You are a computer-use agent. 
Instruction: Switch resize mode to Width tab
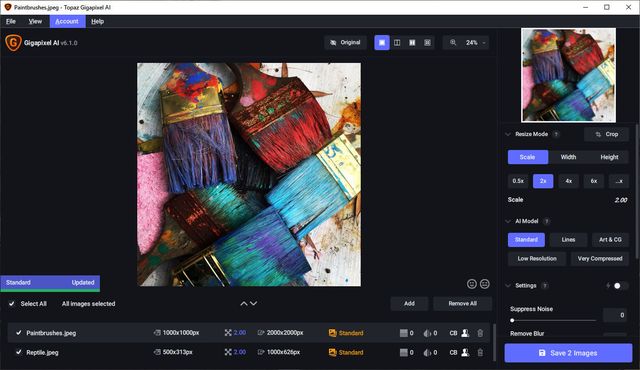[x=568, y=157]
